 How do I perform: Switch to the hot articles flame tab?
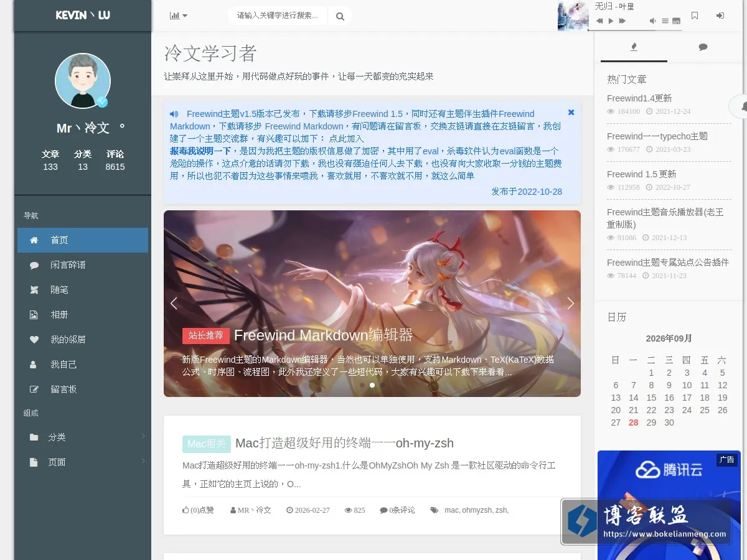[x=634, y=47]
